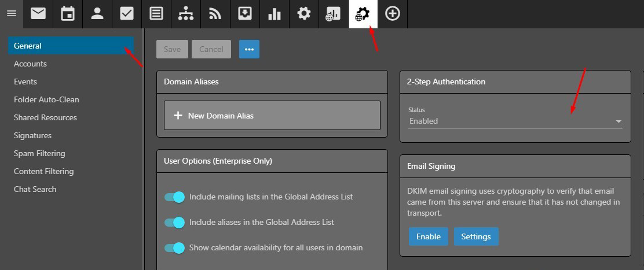The width and height of the screenshot is (644, 270).
Task: Click New Domain Alias
Action: click(272, 116)
